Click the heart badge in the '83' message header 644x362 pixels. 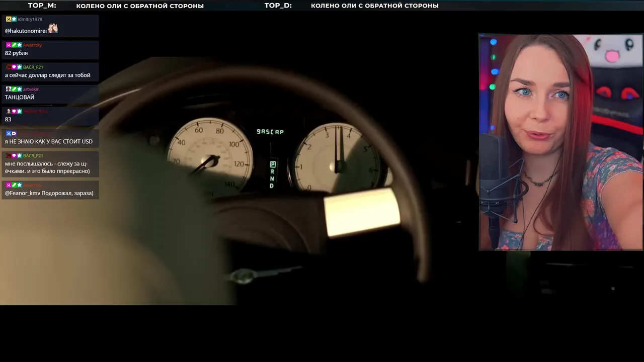[14, 112]
